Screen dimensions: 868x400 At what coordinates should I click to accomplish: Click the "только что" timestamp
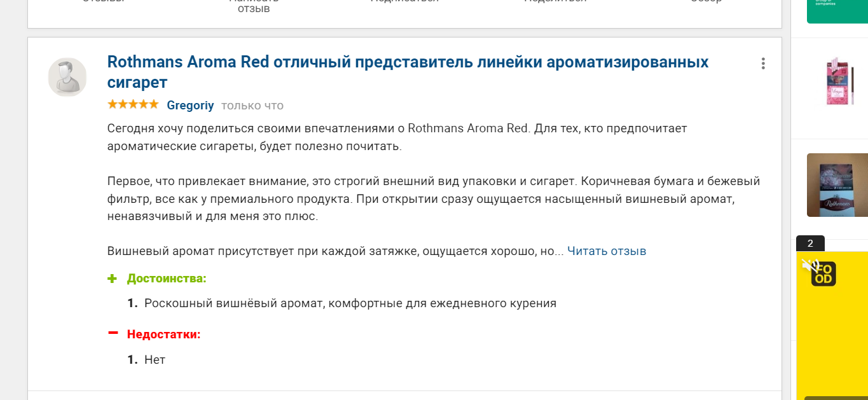(252, 106)
